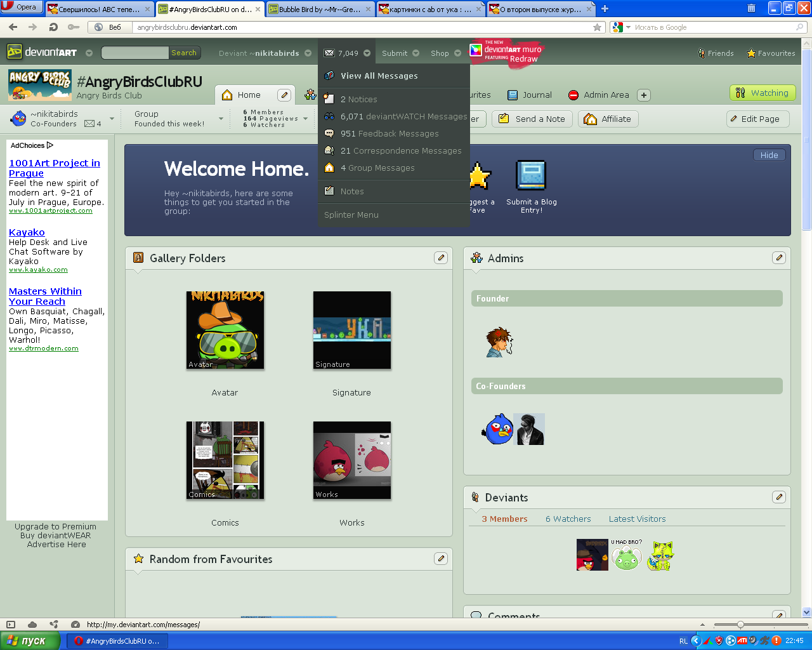This screenshot has height=650, width=812.
Task: Open a new browser tab with plus
Action: coord(605,9)
